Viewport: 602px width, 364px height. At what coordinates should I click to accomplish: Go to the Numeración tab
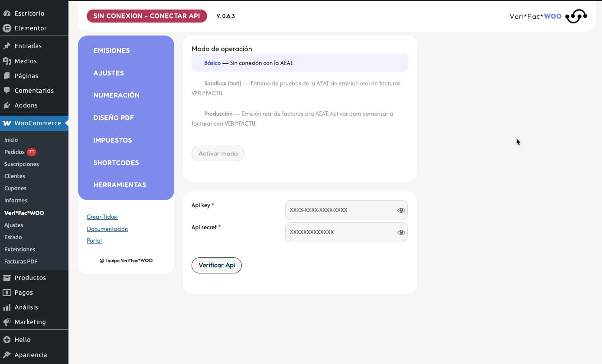(116, 95)
